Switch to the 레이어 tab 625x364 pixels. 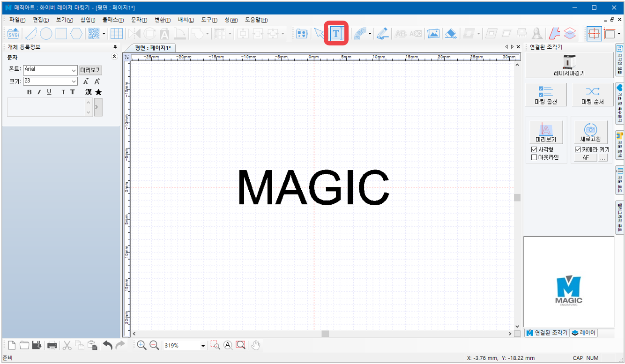[x=584, y=333]
